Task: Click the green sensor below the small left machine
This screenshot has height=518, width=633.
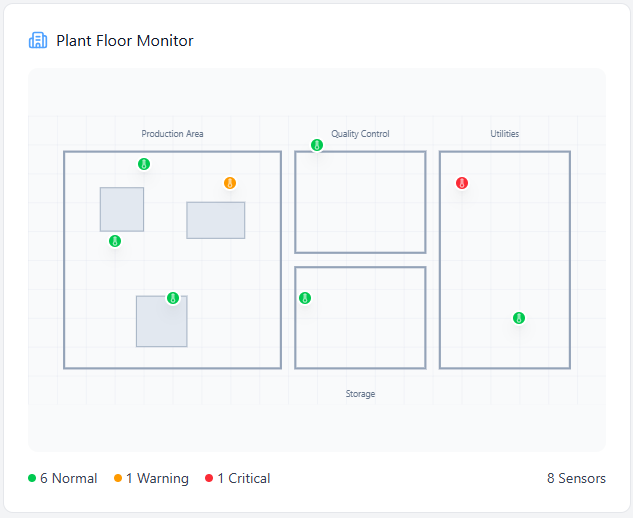Action: point(115,241)
